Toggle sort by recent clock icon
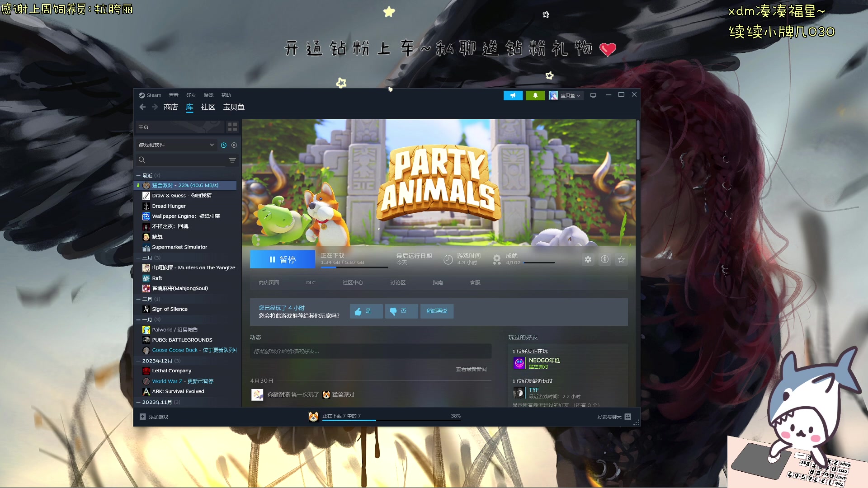 [x=223, y=145]
